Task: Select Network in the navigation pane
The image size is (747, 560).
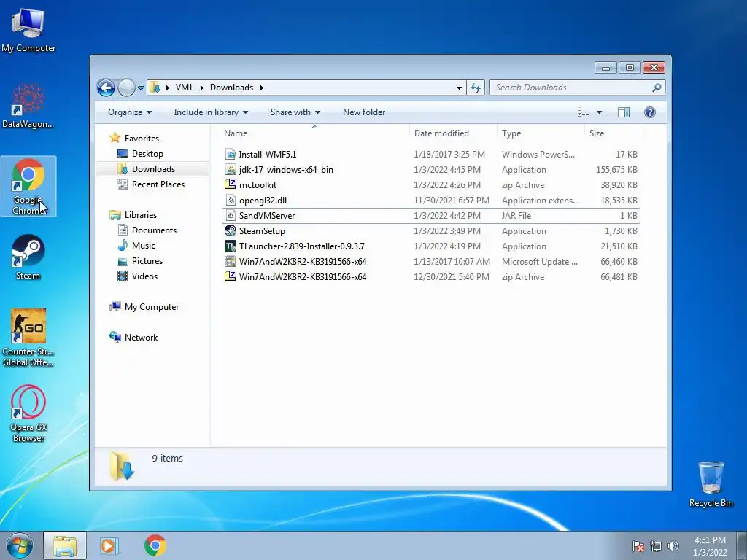Action: point(141,338)
